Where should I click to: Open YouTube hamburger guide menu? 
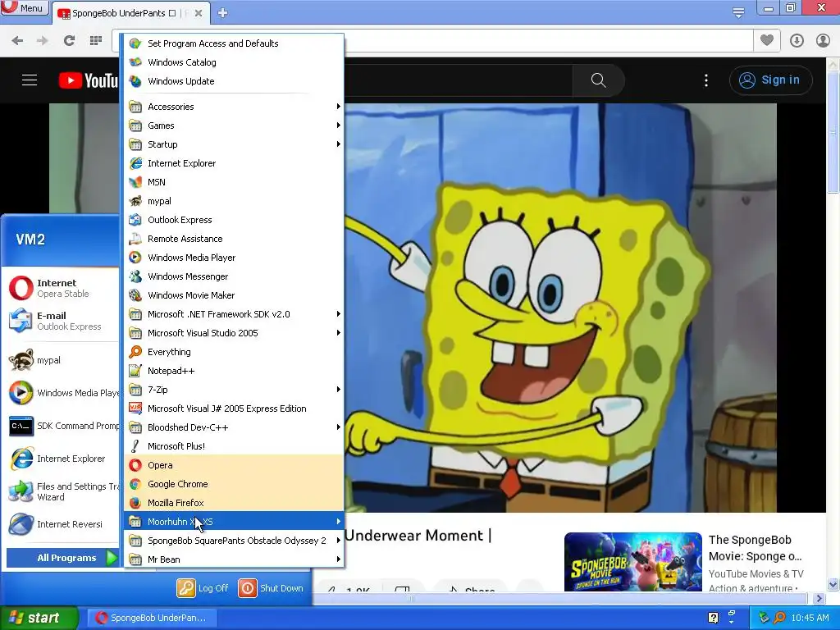[30, 80]
